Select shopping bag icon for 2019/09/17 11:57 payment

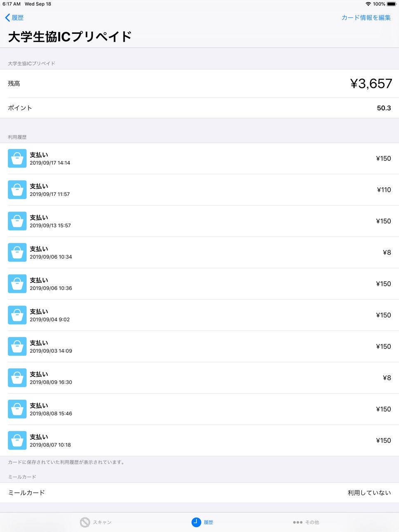point(17,190)
